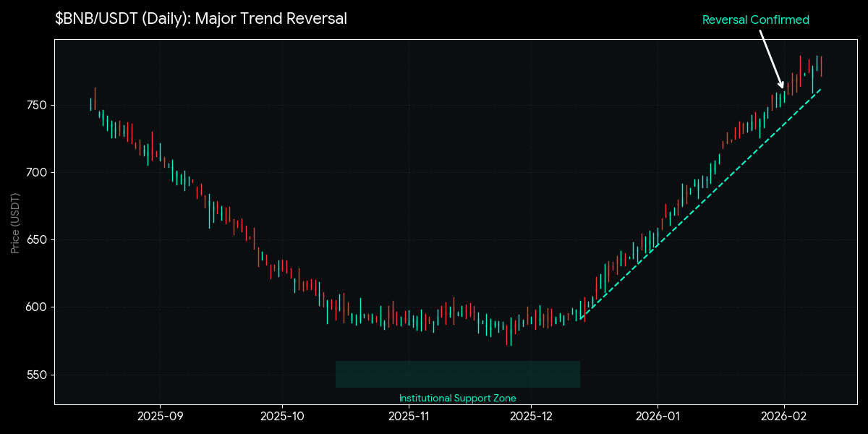This screenshot has width=868, height=434.
Task: Click the 650 price tick label
Action: (x=37, y=240)
